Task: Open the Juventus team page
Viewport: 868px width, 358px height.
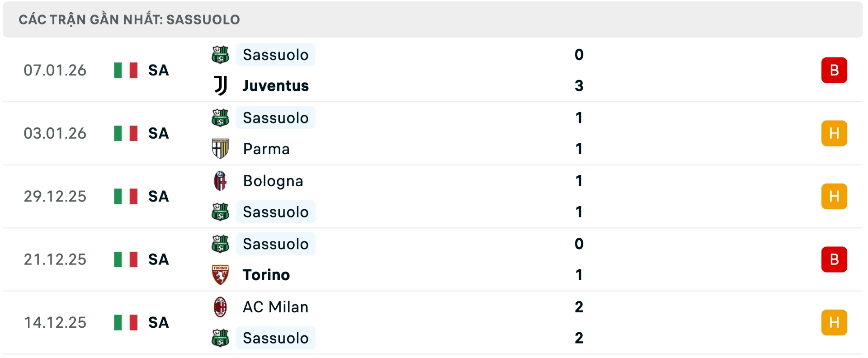Action: click(274, 86)
